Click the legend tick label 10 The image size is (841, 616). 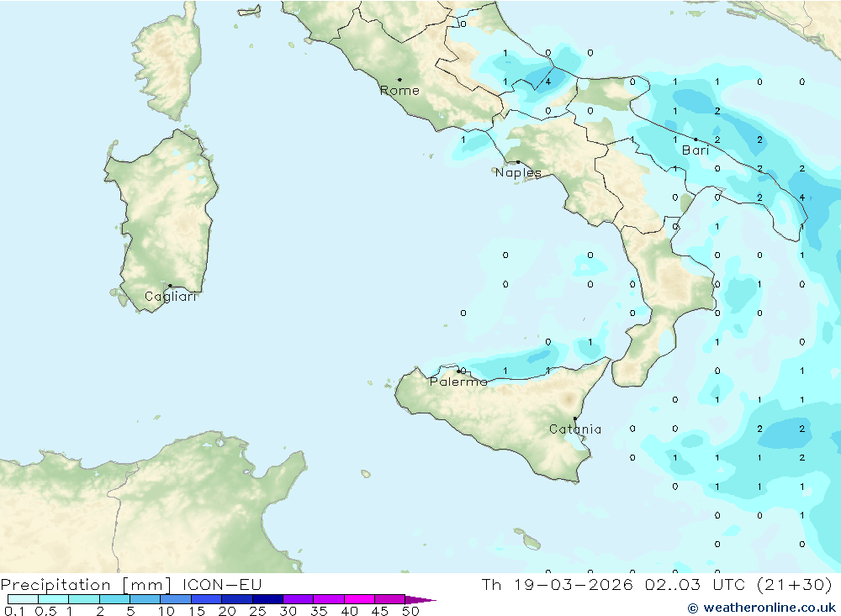coord(167,611)
